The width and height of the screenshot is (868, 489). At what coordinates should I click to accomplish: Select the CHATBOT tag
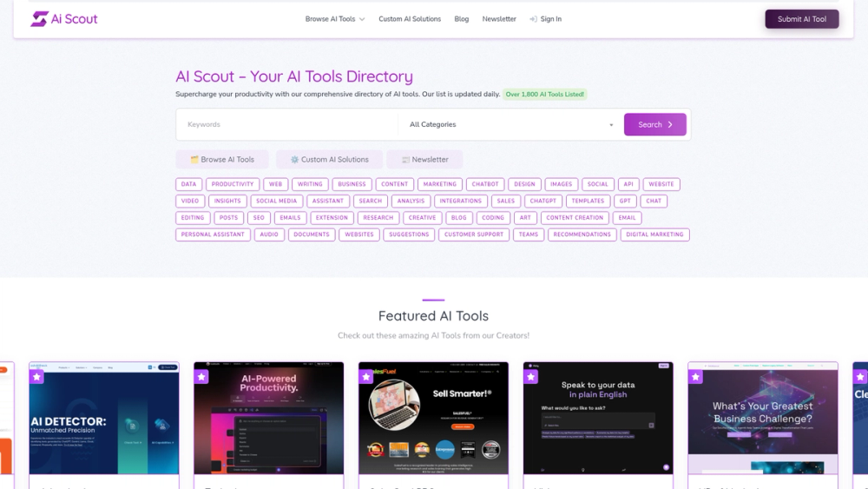pyautogui.click(x=485, y=184)
